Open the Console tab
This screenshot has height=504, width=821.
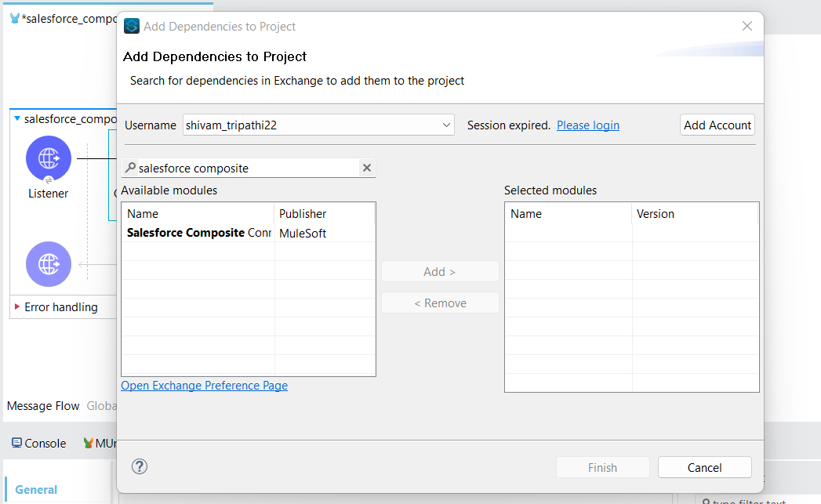click(x=39, y=444)
